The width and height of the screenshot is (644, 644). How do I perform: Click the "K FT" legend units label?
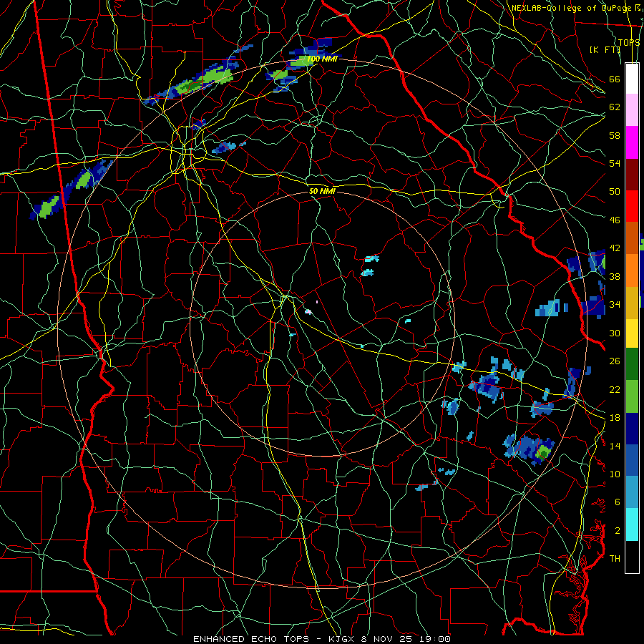(x=605, y=49)
